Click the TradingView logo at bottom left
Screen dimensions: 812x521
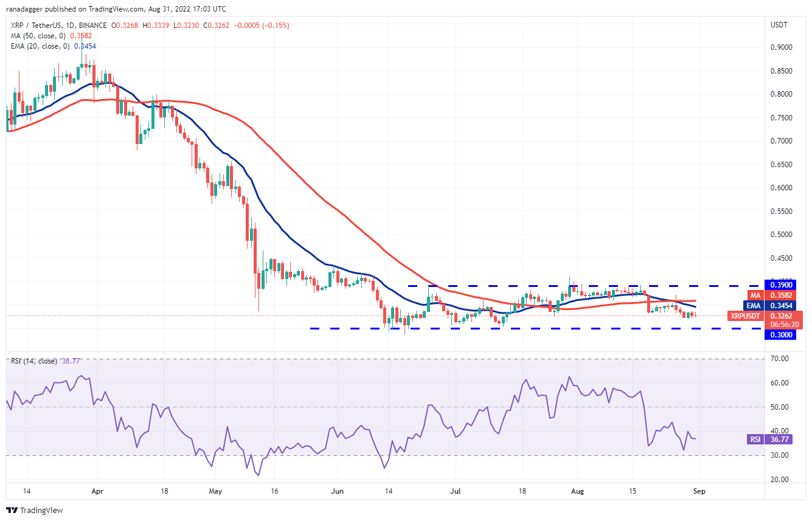click(x=35, y=510)
